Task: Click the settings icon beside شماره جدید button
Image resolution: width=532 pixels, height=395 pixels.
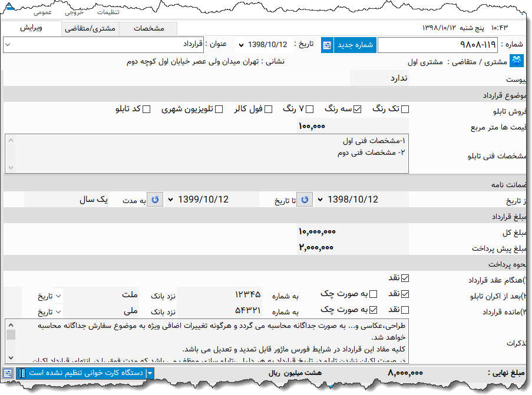Action: pyautogui.click(x=327, y=45)
